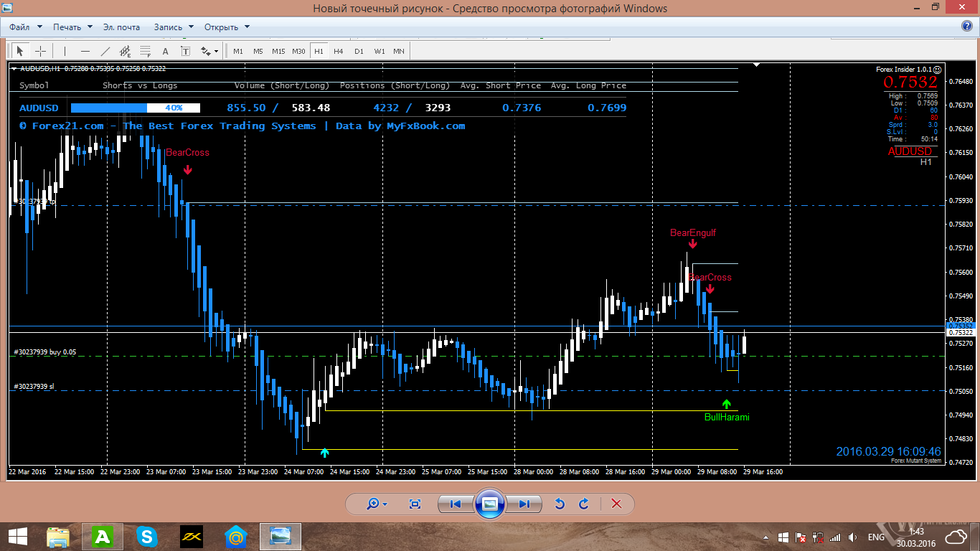The height and width of the screenshot is (551, 980).
Task: Start the slide show with center button
Action: coord(490,504)
